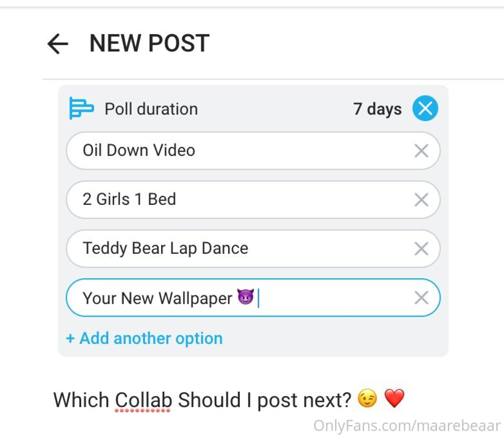The height and width of the screenshot is (438, 504).
Task: Click the red heart emoji in caption
Action: coord(394,399)
